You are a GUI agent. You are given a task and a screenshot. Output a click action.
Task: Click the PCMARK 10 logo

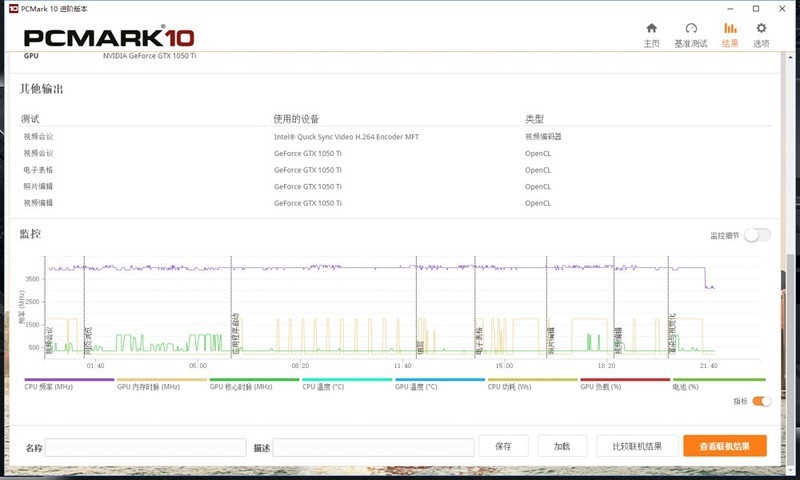pyautogui.click(x=109, y=37)
